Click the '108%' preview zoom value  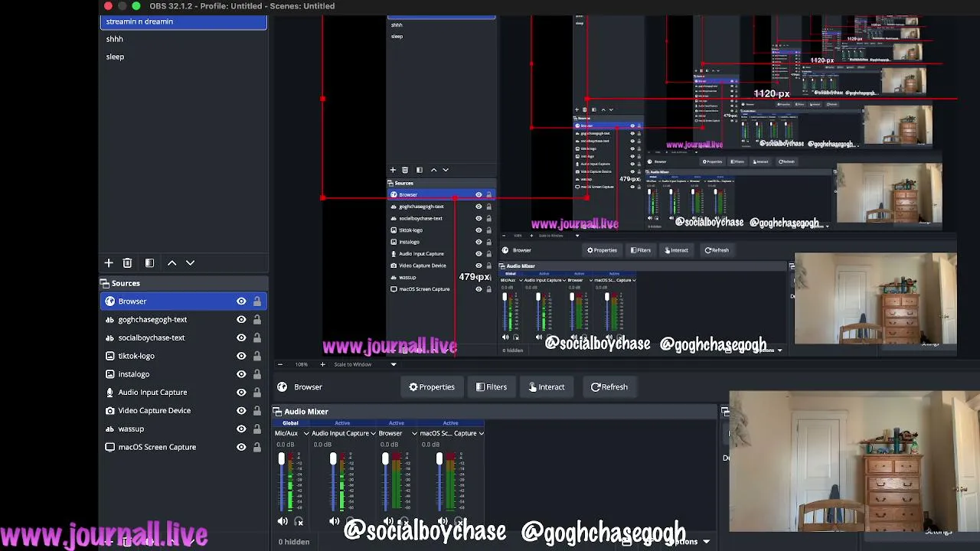[x=302, y=364]
